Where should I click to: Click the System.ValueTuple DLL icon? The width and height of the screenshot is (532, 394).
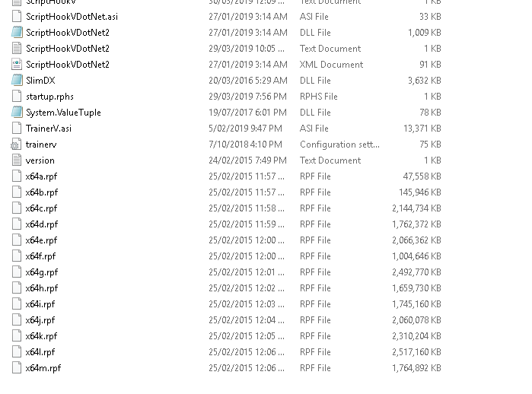(x=17, y=113)
